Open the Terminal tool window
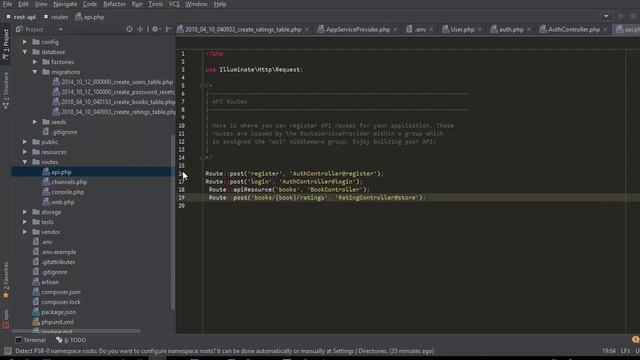This screenshot has width=640, height=360. click(31, 340)
